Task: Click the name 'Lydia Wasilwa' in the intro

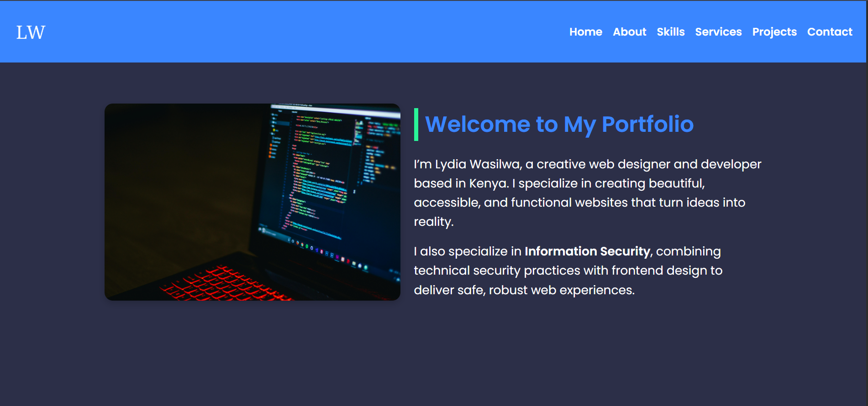Action: coord(478,164)
